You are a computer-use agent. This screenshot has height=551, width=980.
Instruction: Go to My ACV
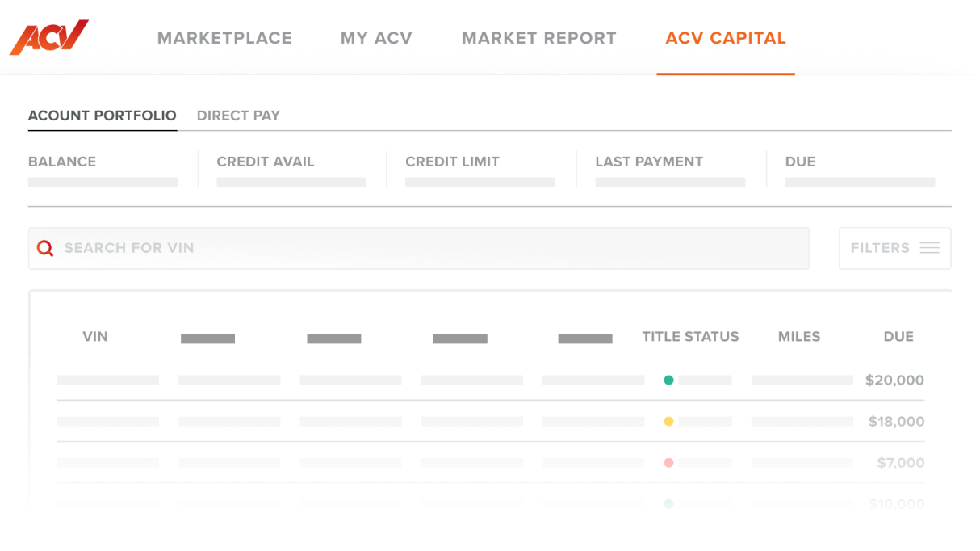(x=376, y=38)
